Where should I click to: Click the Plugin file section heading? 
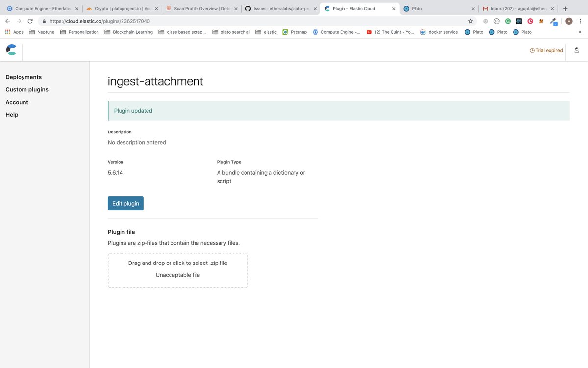(121, 232)
